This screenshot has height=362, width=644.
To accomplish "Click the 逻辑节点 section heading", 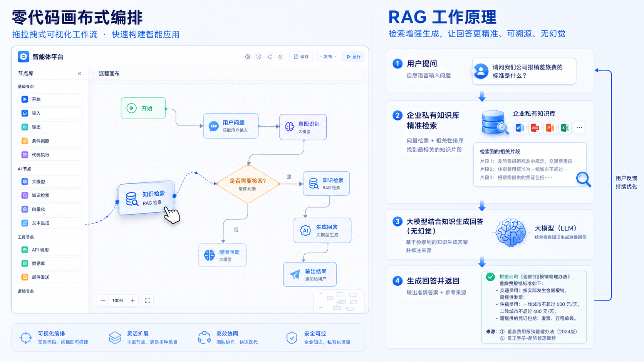I will tap(26, 291).
